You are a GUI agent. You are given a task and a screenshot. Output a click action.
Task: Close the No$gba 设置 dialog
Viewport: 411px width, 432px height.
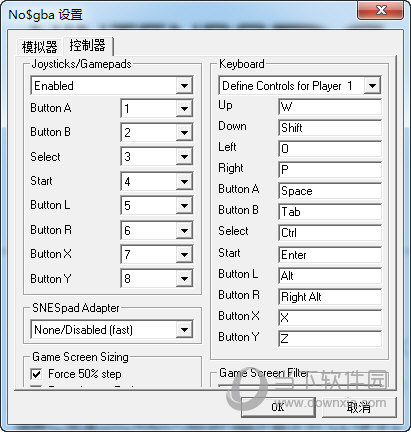pos(381,10)
